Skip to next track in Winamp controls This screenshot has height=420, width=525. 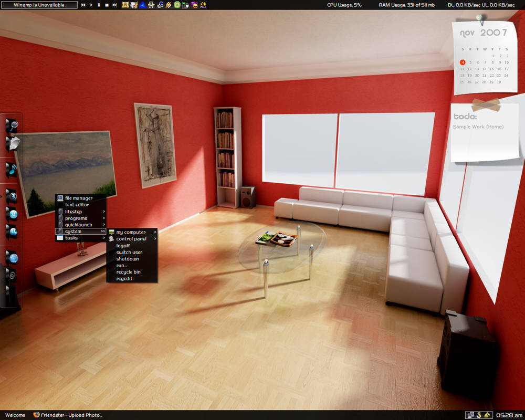115,5
